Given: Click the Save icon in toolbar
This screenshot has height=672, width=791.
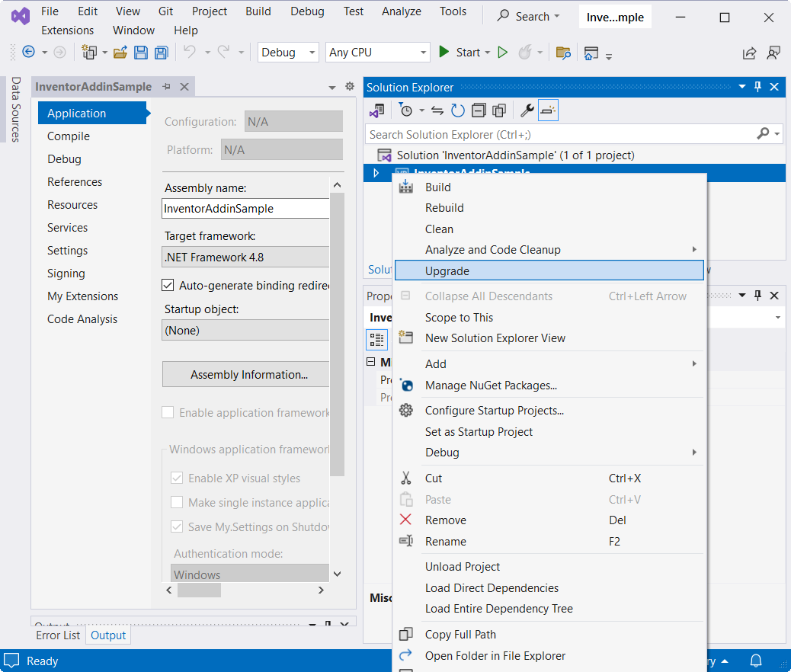Looking at the screenshot, I should click(141, 53).
